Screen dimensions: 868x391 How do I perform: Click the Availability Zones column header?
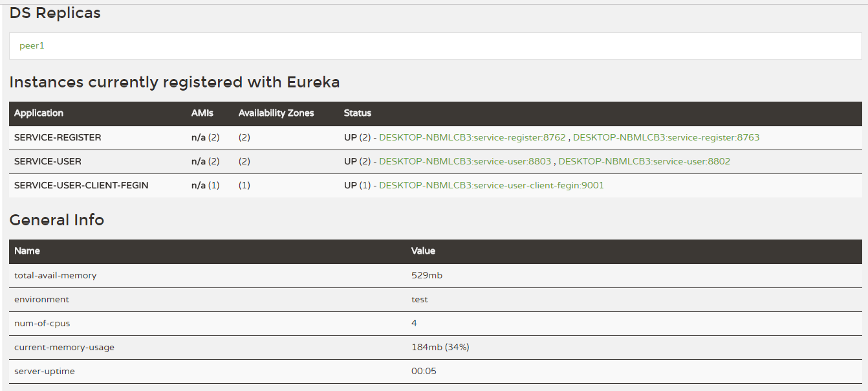[276, 113]
